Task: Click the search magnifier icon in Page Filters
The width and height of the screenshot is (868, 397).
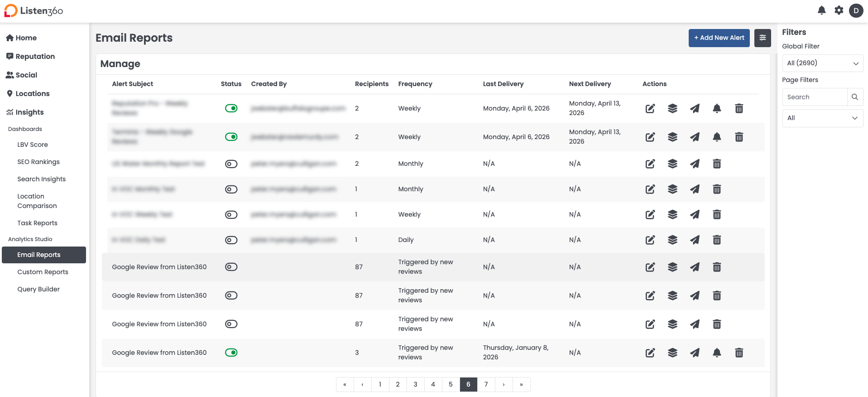Action: [x=854, y=97]
